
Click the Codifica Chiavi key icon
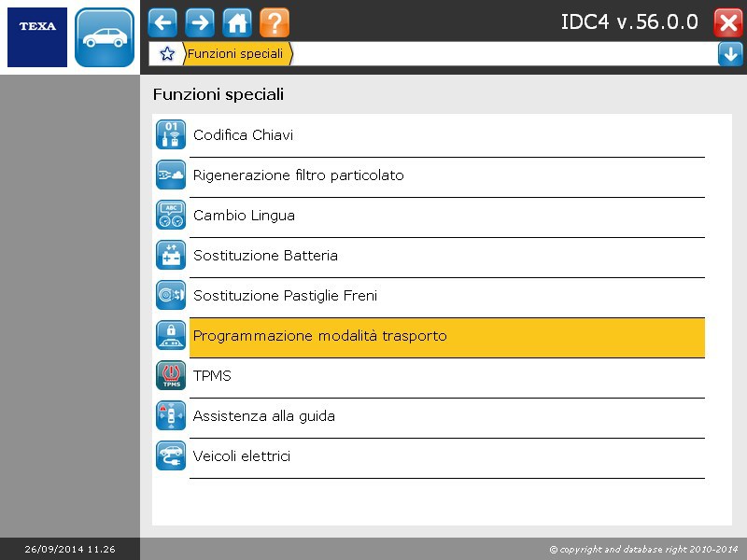pos(171,134)
